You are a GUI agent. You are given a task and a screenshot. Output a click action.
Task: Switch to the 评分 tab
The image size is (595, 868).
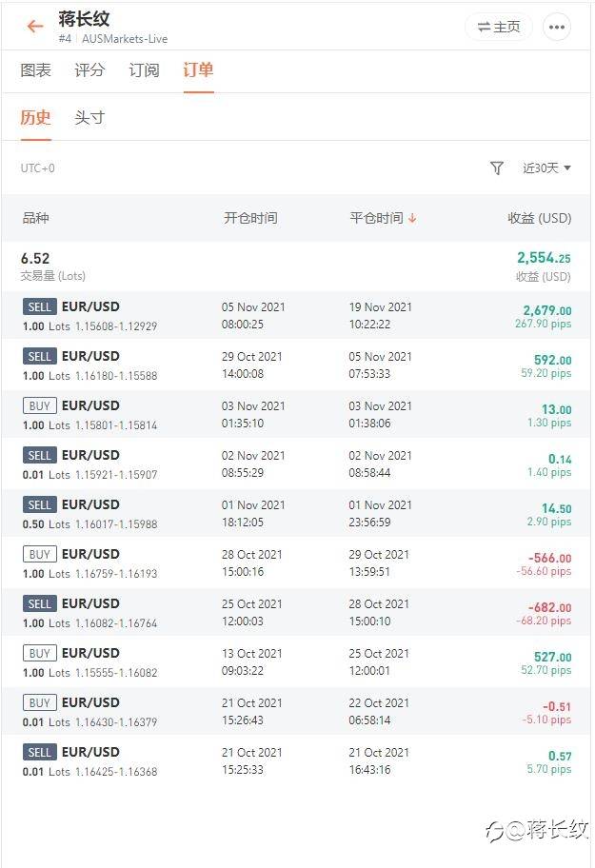pos(89,70)
